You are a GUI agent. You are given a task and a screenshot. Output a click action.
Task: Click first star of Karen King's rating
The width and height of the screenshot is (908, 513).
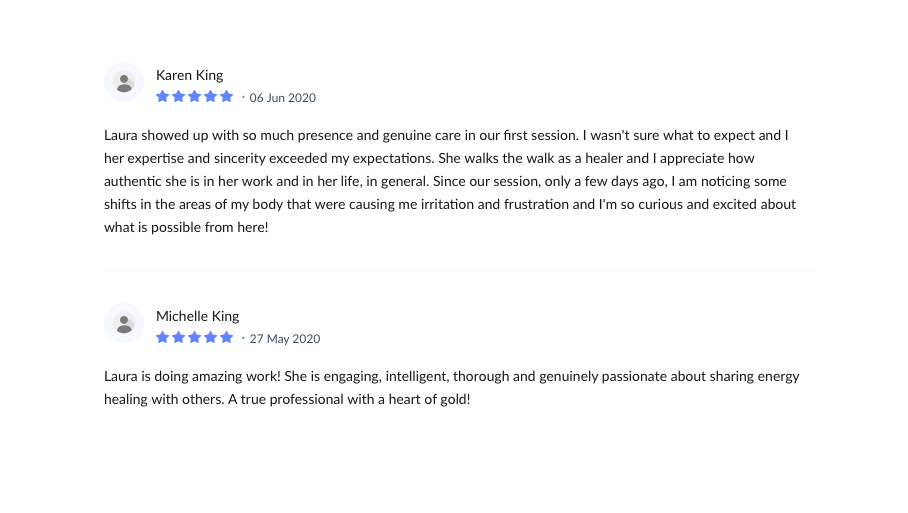(163, 97)
